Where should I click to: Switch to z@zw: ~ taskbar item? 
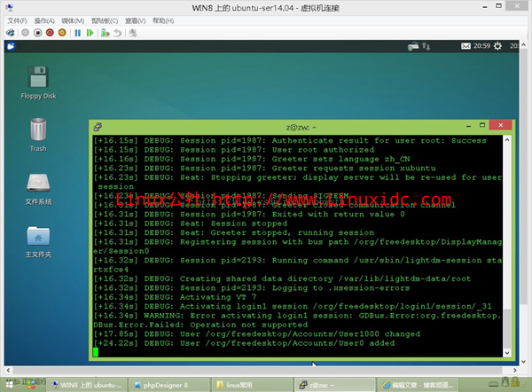tap(334, 385)
